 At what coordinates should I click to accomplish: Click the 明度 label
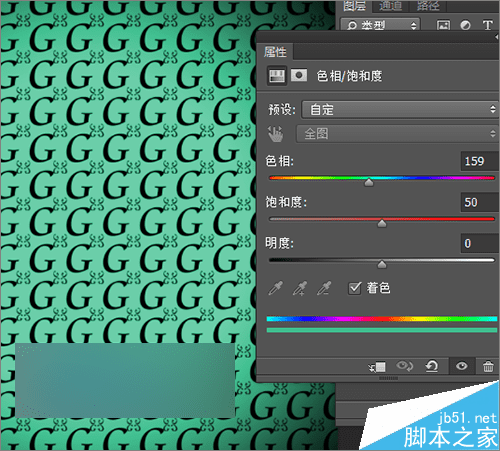279,243
